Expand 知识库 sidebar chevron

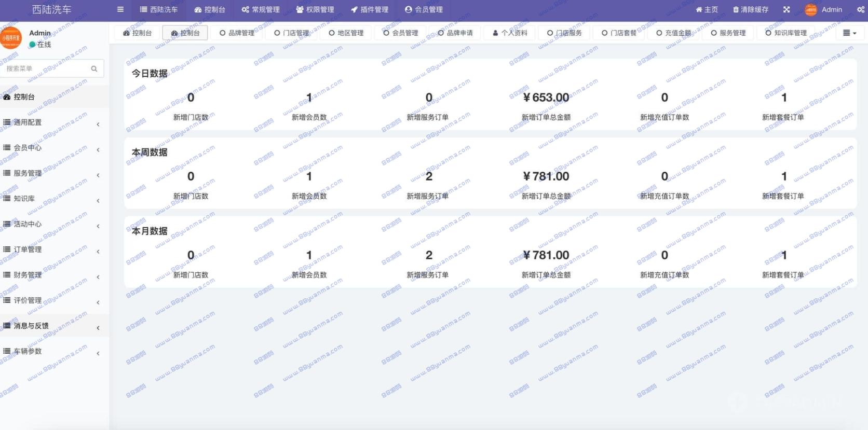(98, 200)
